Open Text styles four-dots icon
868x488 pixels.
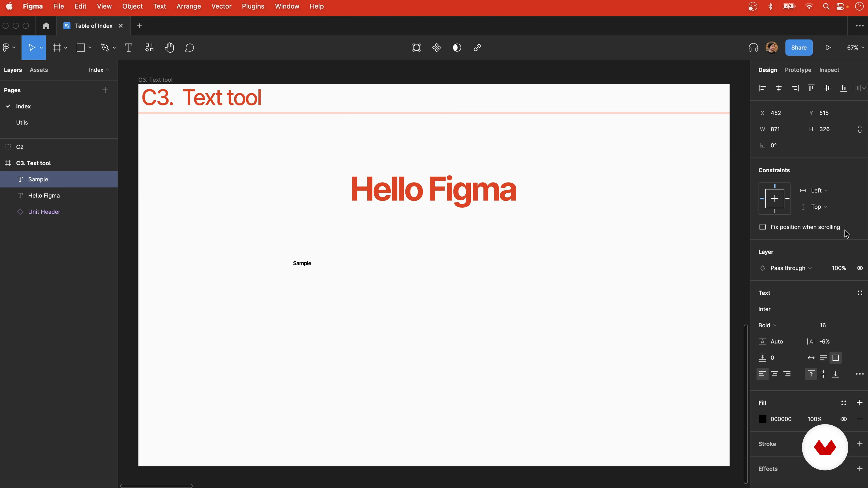[860, 293]
